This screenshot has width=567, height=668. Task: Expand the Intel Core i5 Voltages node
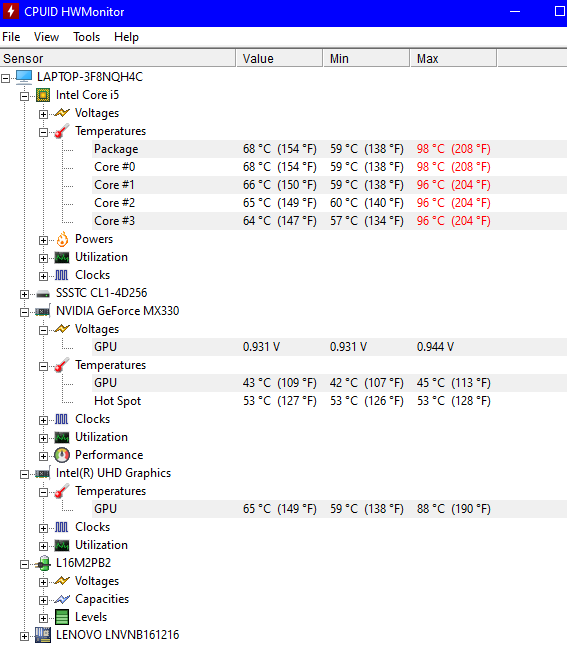point(43,114)
